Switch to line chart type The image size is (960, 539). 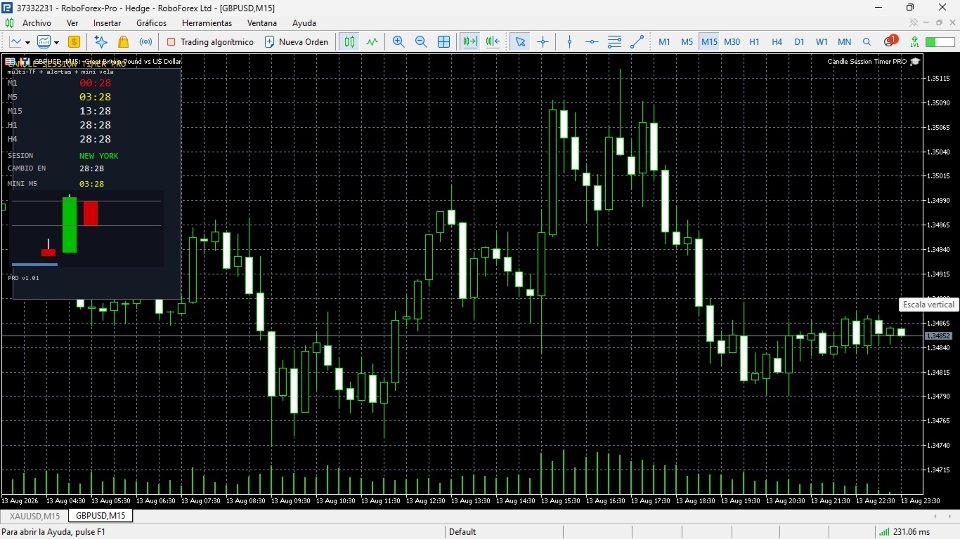click(x=372, y=42)
